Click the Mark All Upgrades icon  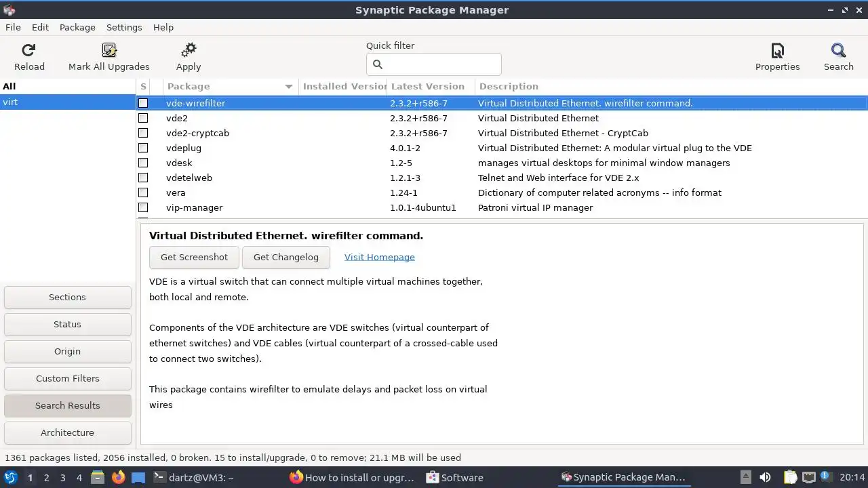[x=109, y=50]
